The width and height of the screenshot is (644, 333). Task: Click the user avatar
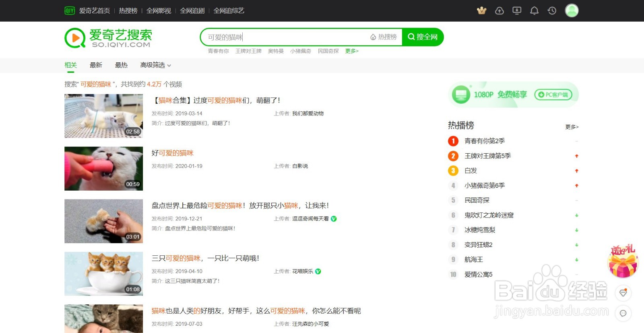point(572,10)
